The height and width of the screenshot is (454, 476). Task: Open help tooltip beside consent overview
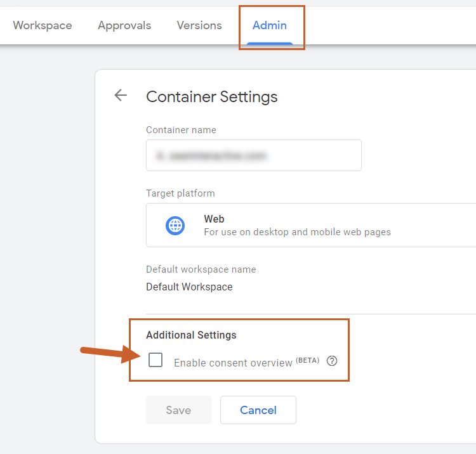pyautogui.click(x=332, y=361)
